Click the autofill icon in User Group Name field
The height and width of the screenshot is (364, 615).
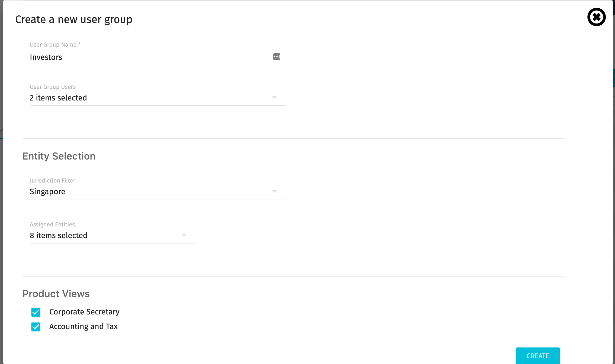pyautogui.click(x=277, y=57)
